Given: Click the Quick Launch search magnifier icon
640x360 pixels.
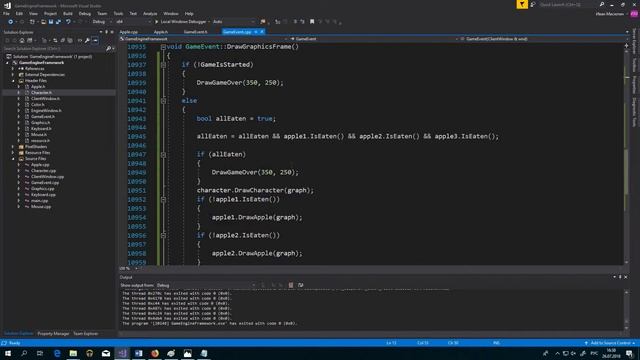Looking at the screenshot, I should click(602, 4).
